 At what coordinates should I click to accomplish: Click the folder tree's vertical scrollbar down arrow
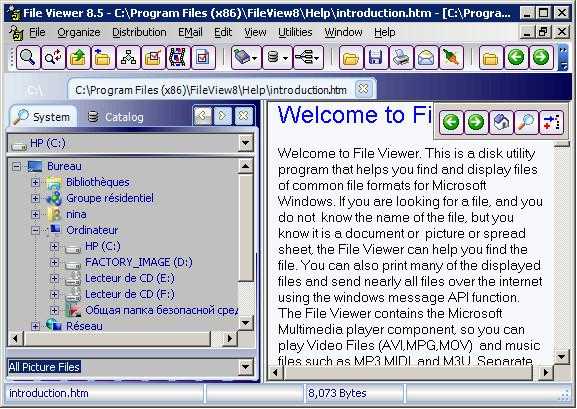[x=245, y=323]
